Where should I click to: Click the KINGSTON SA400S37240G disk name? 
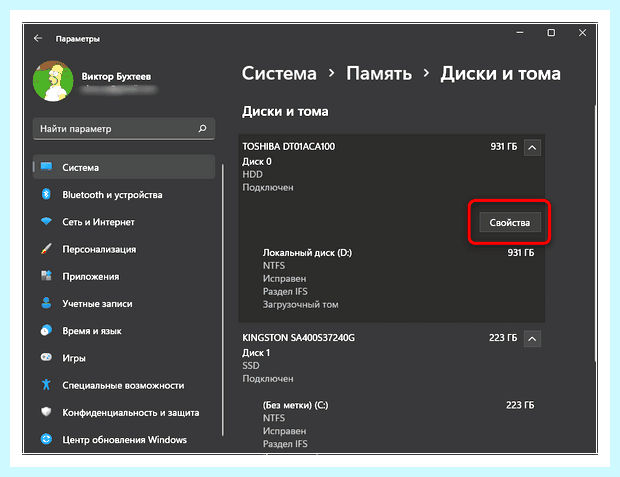click(x=299, y=337)
